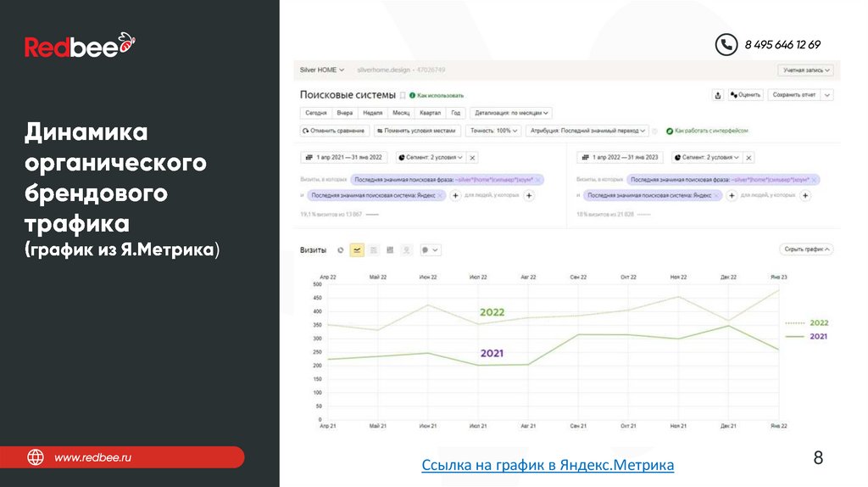Open the Silver HOME counter dropdown

pos(321,70)
